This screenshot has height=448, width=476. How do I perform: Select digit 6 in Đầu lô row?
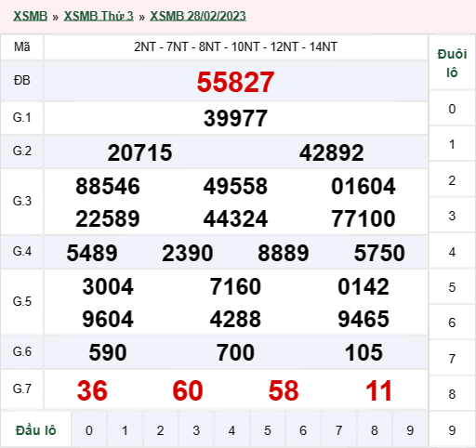pos(303,430)
